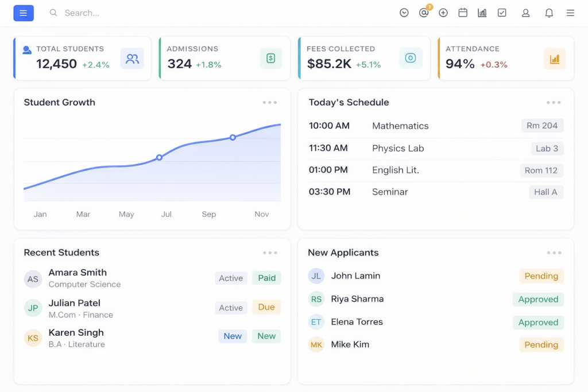Click the 12,450 total students value
The width and height of the screenshot is (588, 392).
pos(57,64)
